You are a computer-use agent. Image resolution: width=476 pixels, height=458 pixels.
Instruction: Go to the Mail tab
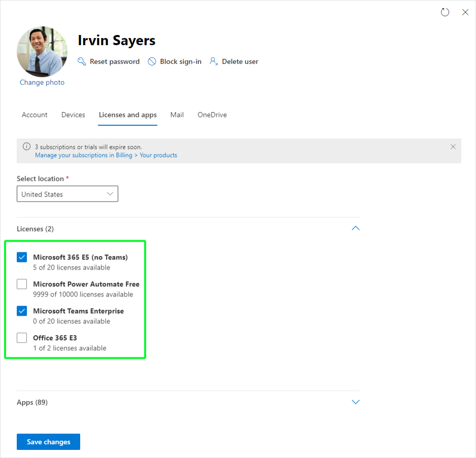pos(177,115)
